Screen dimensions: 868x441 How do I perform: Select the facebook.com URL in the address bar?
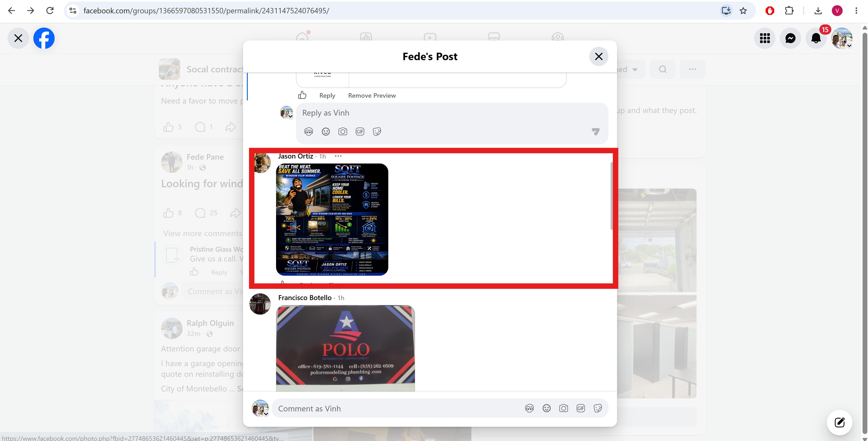click(206, 11)
